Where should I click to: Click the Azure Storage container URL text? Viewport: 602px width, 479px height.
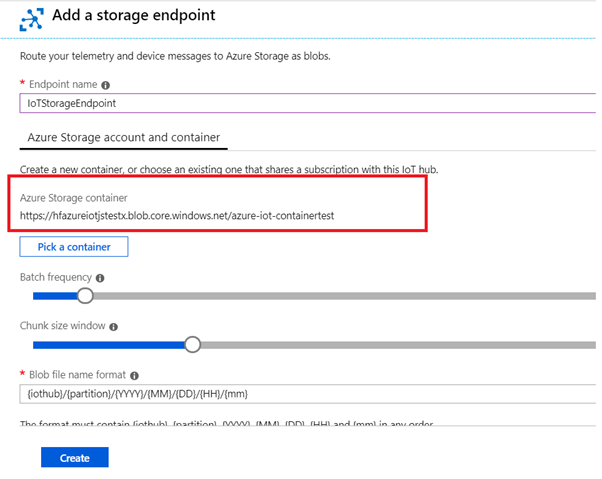click(177, 216)
